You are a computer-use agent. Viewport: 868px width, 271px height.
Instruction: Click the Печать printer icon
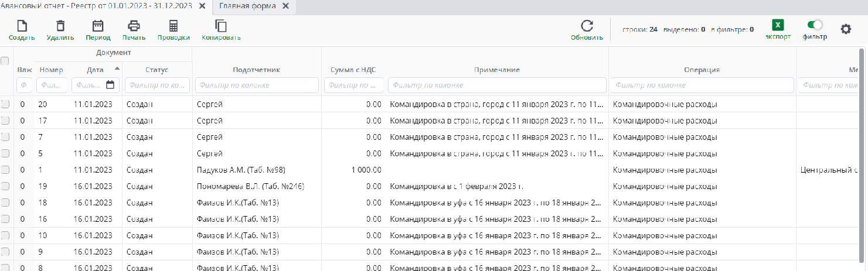pos(134,26)
